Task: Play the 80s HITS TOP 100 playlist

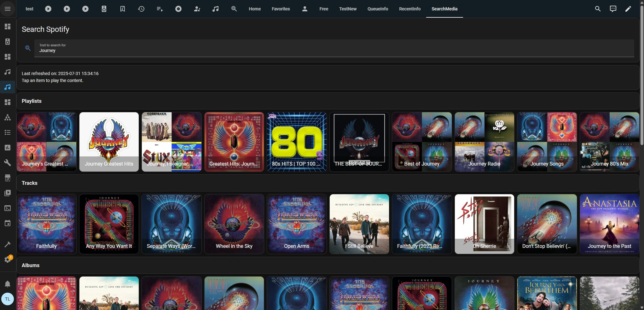Action: (297, 142)
